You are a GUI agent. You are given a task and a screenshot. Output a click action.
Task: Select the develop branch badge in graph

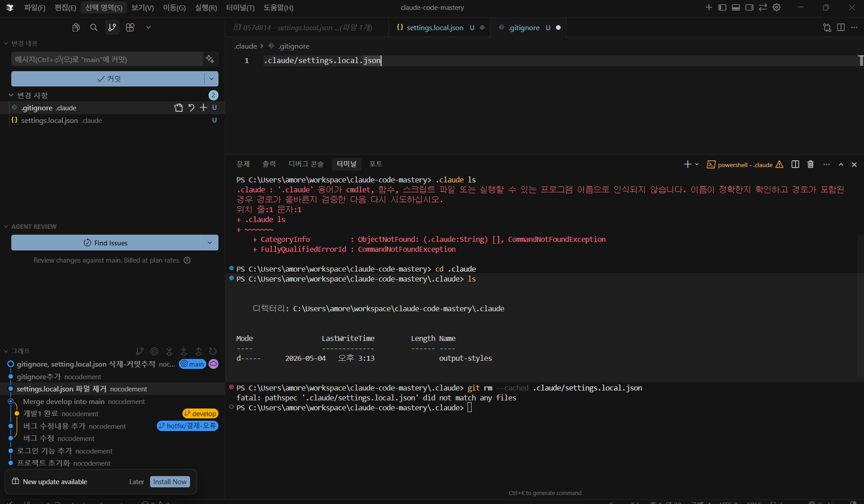(x=200, y=413)
